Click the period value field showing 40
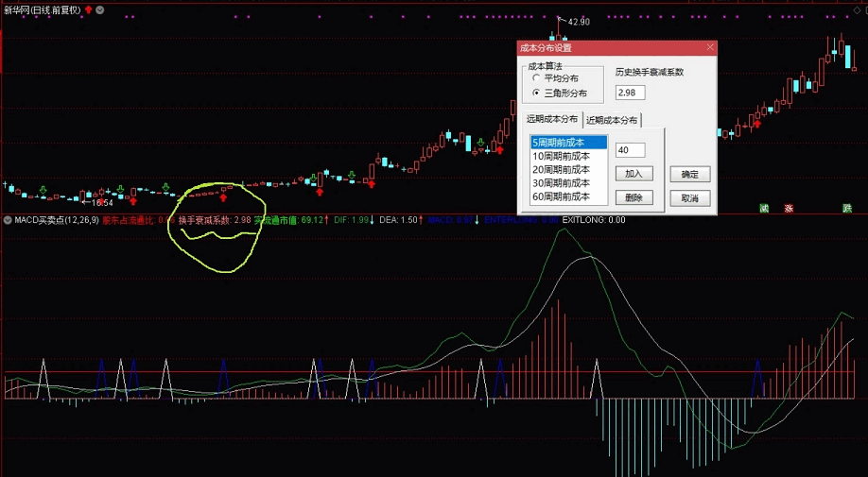 630,150
